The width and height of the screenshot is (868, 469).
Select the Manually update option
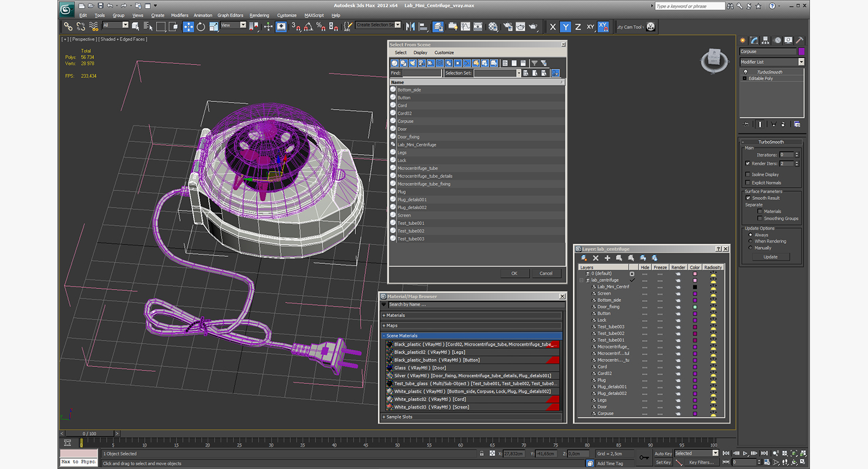click(x=750, y=248)
